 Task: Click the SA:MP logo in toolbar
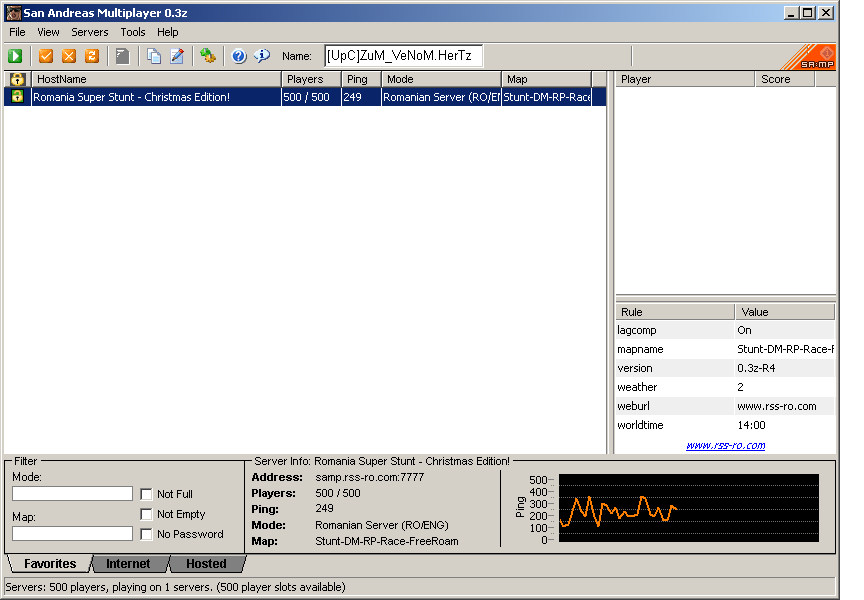coord(808,57)
